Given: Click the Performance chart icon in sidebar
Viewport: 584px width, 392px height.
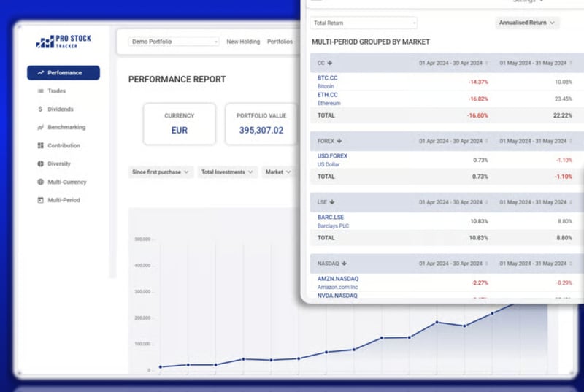Looking at the screenshot, I should coord(41,73).
